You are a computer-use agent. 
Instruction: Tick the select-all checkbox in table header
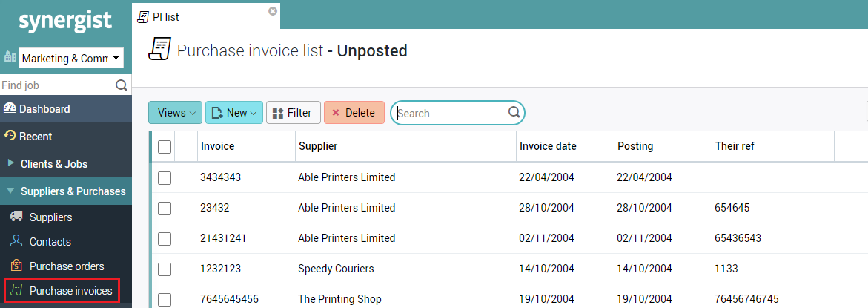coord(165,147)
